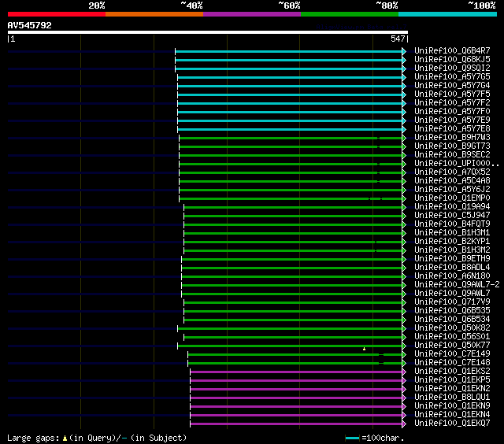The height and width of the screenshot is (444, 504).
Task: Select UniRef100_Q1EKQ7 label
Action: [x=452, y=424]
